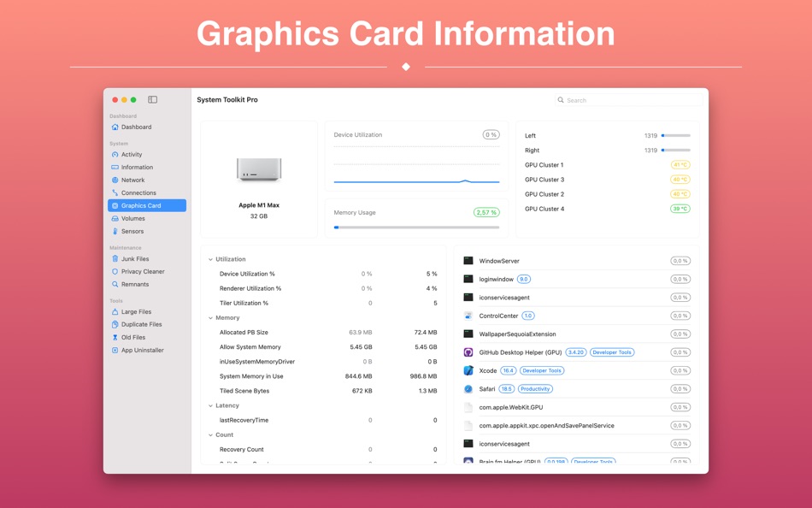Go to the Activity section

pos(147,155)
